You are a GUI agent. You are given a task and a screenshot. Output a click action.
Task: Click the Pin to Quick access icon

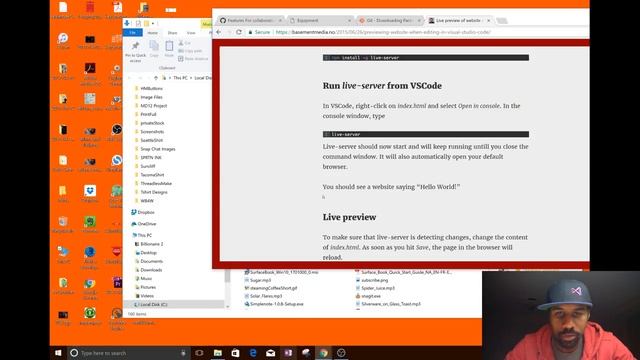pyautogui.click(x=135, y=46)
